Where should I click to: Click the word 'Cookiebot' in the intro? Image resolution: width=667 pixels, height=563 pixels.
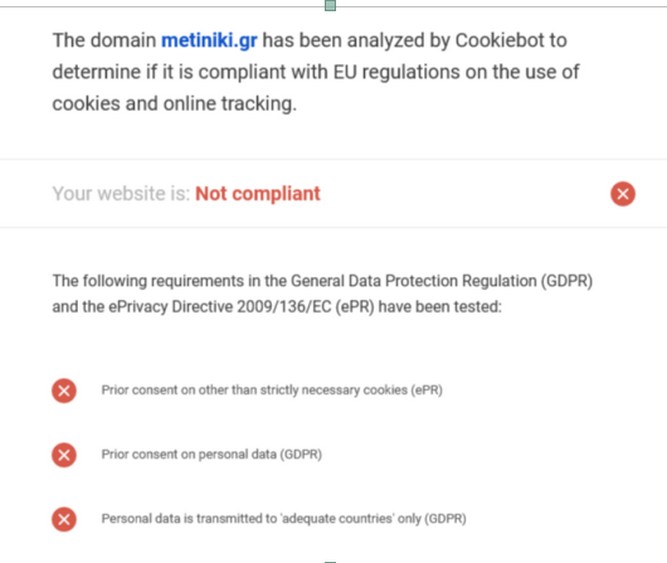point(510,41)
